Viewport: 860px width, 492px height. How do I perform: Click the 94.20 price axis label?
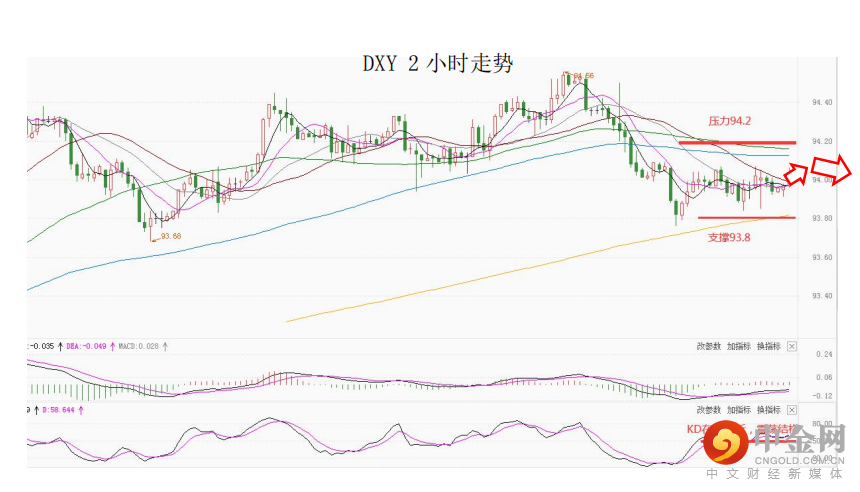[x=822, y=141]
